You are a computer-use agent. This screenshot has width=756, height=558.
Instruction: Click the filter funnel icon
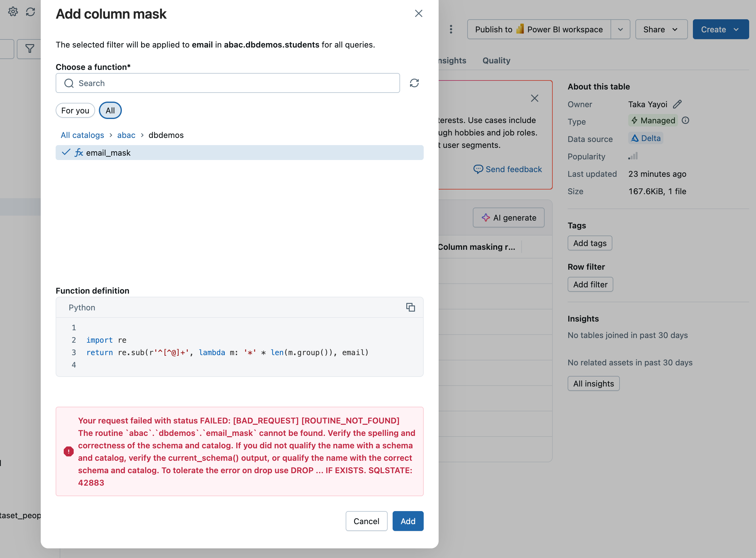tap(30, 49)
